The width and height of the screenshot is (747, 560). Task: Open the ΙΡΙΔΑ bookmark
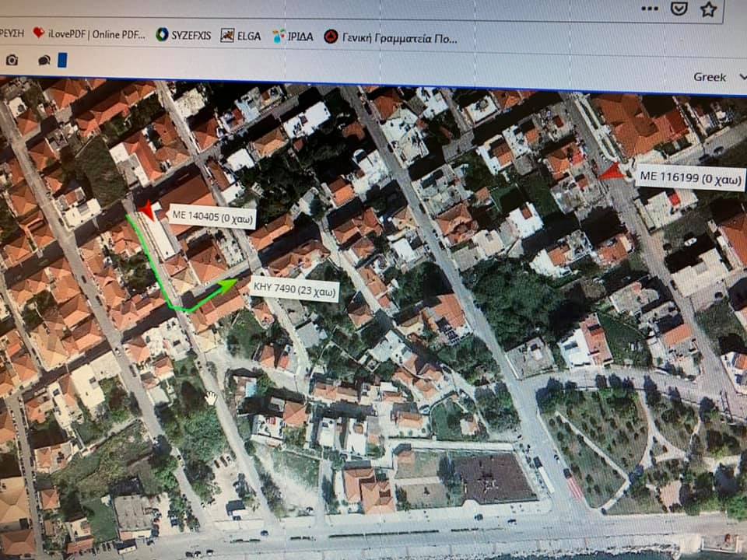[293, 36]
